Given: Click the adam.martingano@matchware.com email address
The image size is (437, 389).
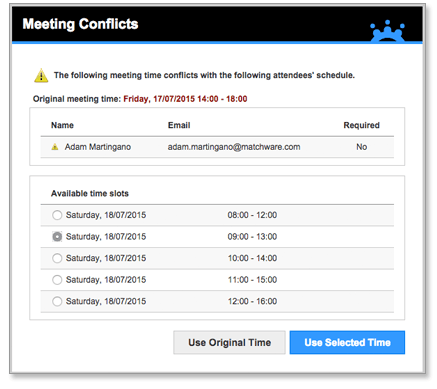Looking at the screenshot, I should 234,147.
